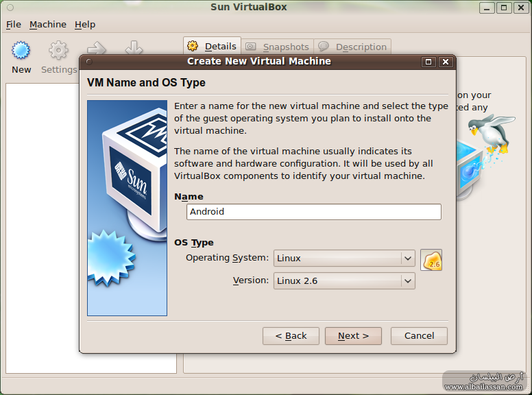532x395 pixels.
Task: Switch to the Description tab
Action: [352, 47]
